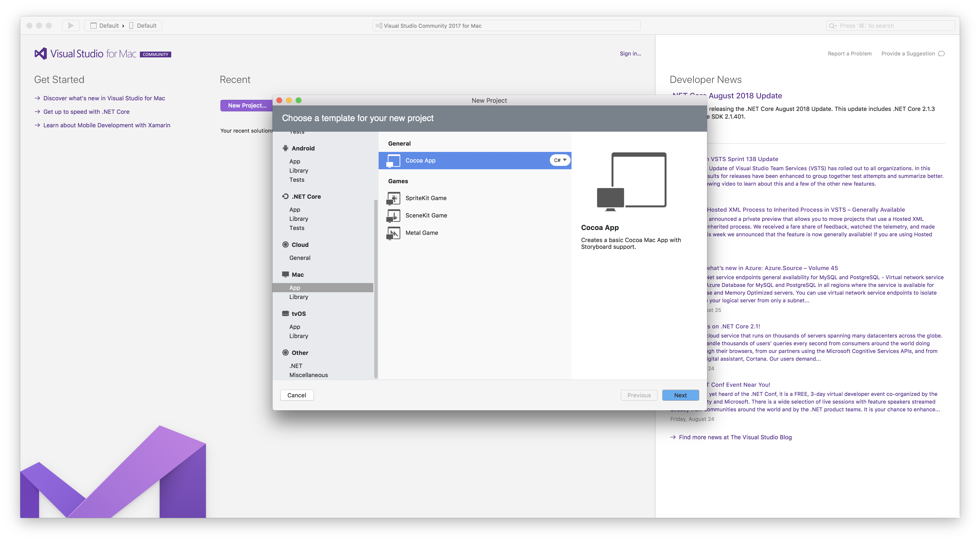
Task: Focus the search field in title bar
Action: point(890,26)
